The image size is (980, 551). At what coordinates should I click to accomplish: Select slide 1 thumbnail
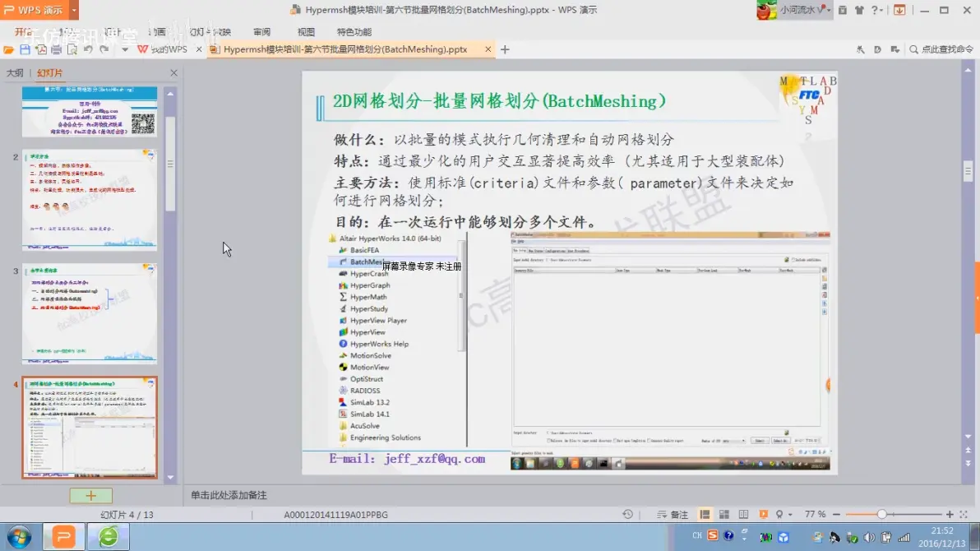pyautogui.click(x=90, y=111)
